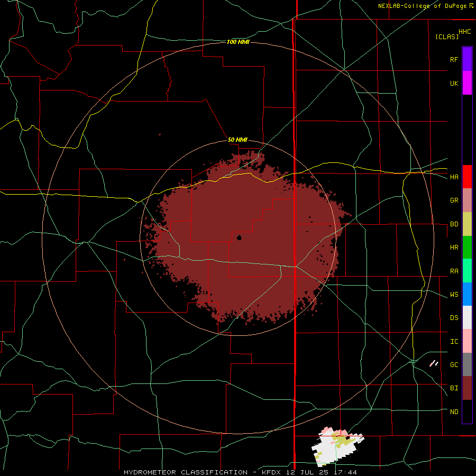Viewport: 476px width, 476px height.
Task: Click the GC legend label
Action: [454, 365]
